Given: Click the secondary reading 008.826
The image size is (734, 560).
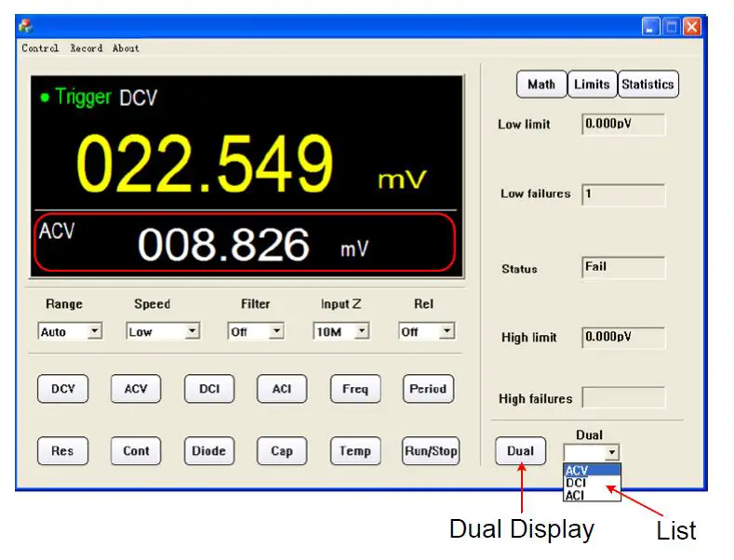Looking at the screenshot, I should coord(224,244).
